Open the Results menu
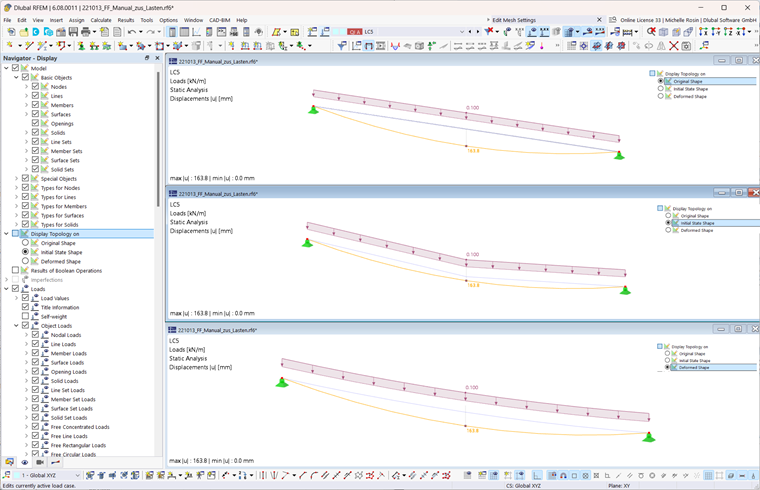This screenshot has height=490, width=760. [x=126, y=20]
